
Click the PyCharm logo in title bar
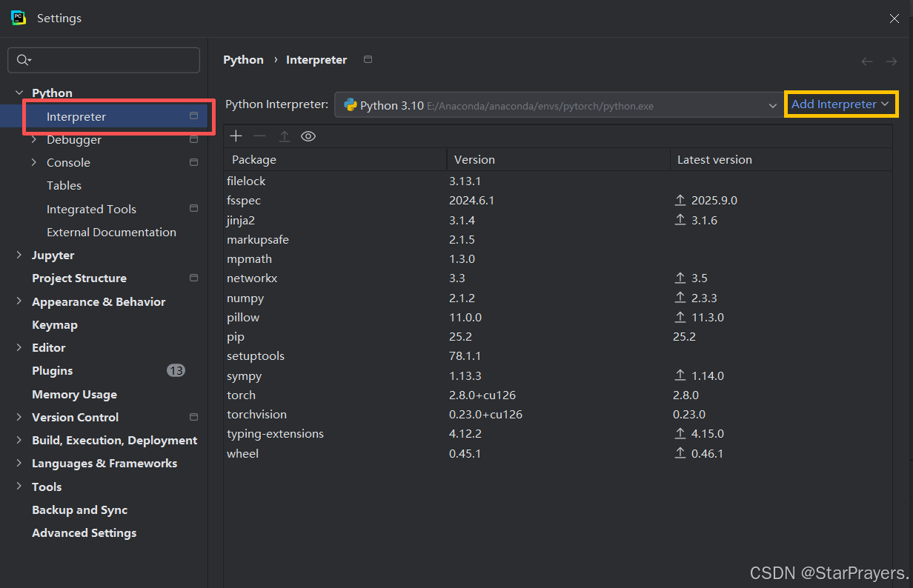pyautogui.click(x=19, y=18)
